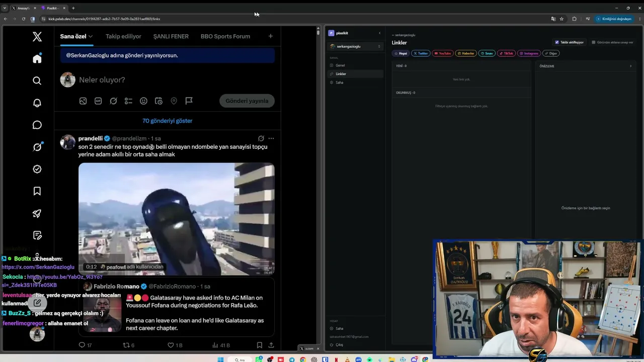This screenshot has height=362, width=644.
Task: Open Saha under Kanal in the sidebar
Action: (x=355, y=82)
